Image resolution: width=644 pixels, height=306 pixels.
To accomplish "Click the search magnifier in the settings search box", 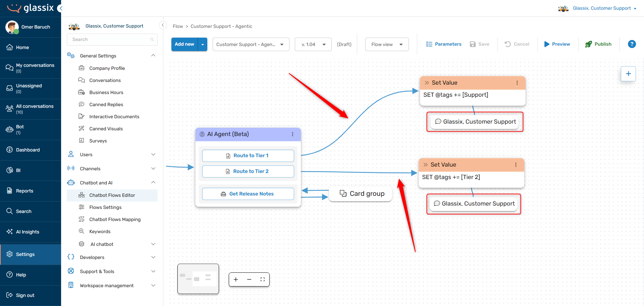I will point(152,40).
